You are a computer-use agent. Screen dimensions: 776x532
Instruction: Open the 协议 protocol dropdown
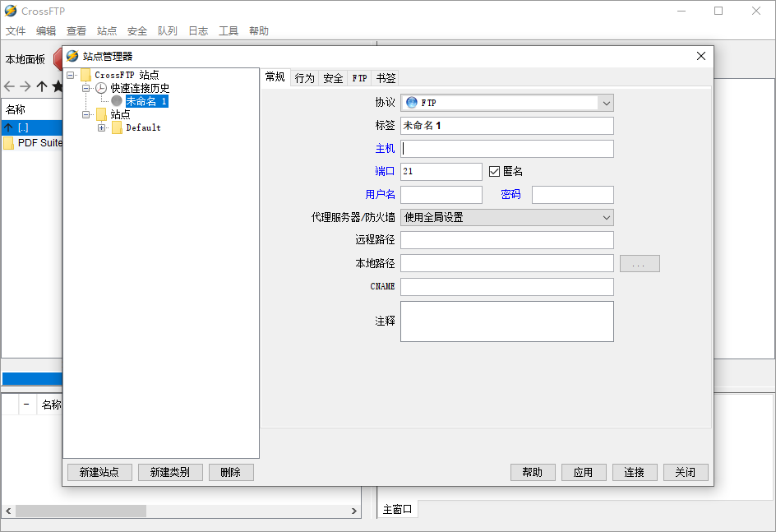click(x=607, y=103)
